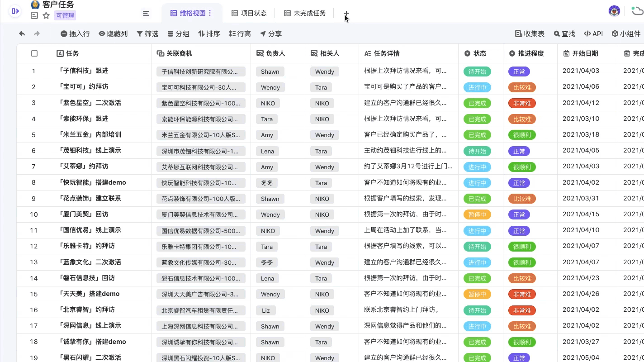Open the 小组件 widget panel
Viewport: 644px width, 362px height.
(626, 33)
